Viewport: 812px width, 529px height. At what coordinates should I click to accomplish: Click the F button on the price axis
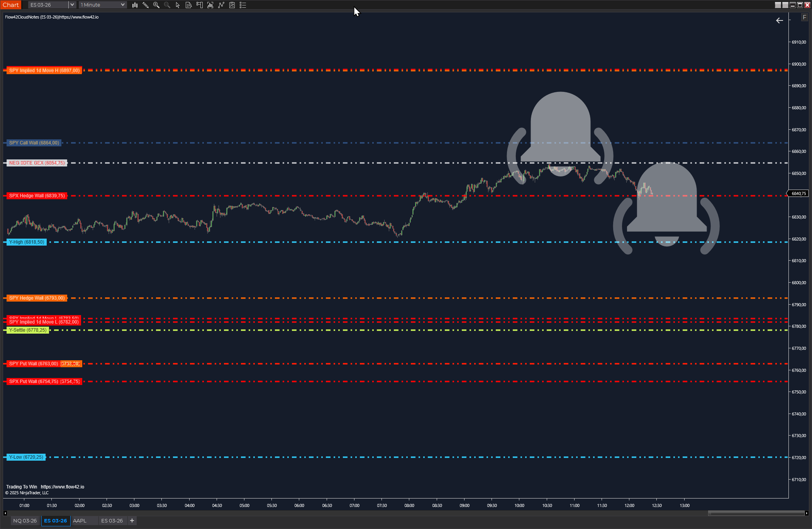click(804, 17)
